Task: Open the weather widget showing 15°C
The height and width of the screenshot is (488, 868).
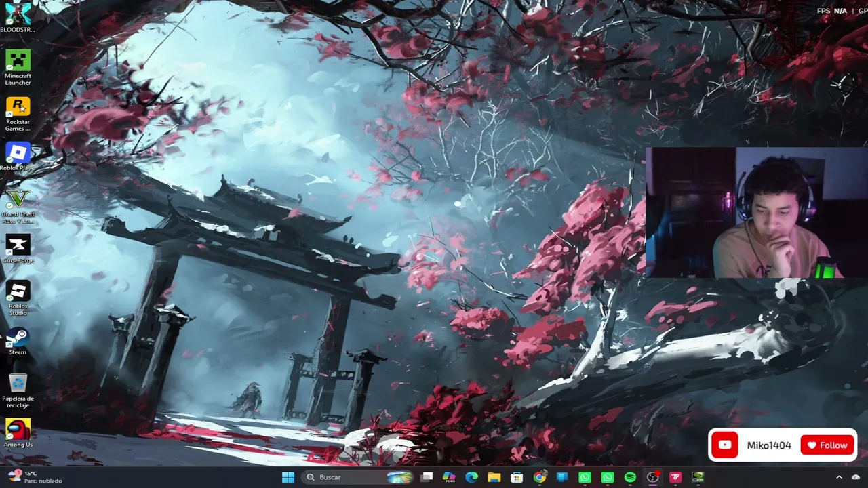Action: 34,477
